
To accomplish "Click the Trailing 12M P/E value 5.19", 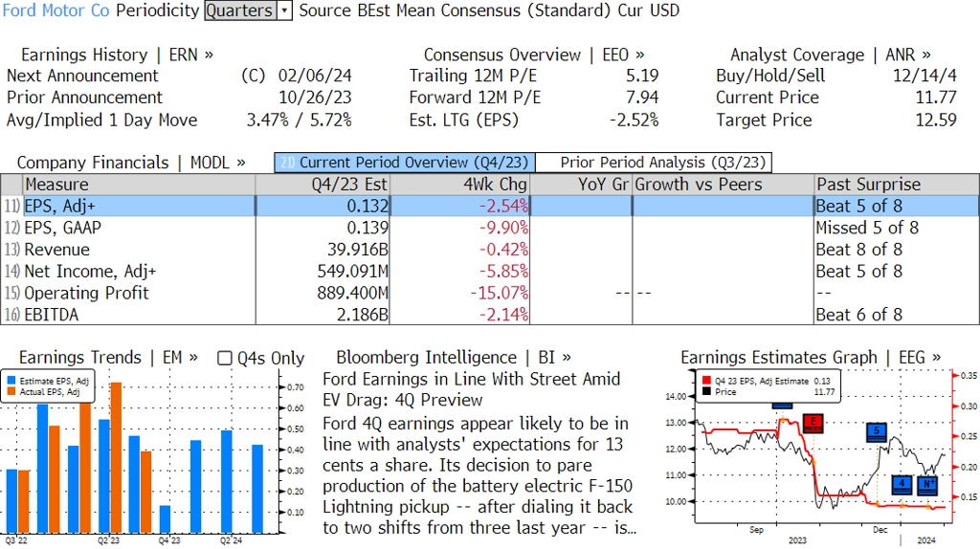I will click(642, 76).
